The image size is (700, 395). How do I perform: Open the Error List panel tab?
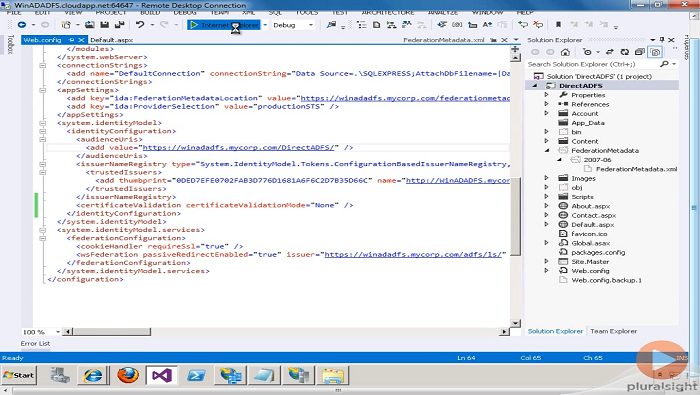[x=35, y=344]
